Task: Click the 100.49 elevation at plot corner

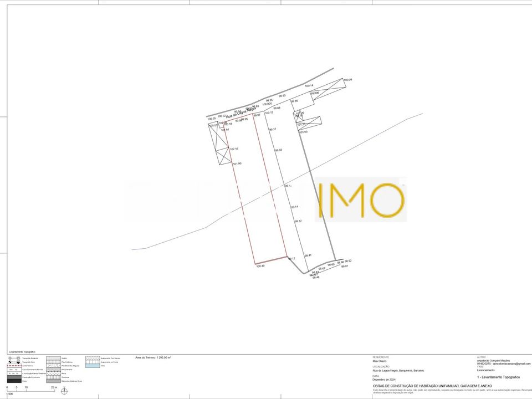Action: [260, 267]
